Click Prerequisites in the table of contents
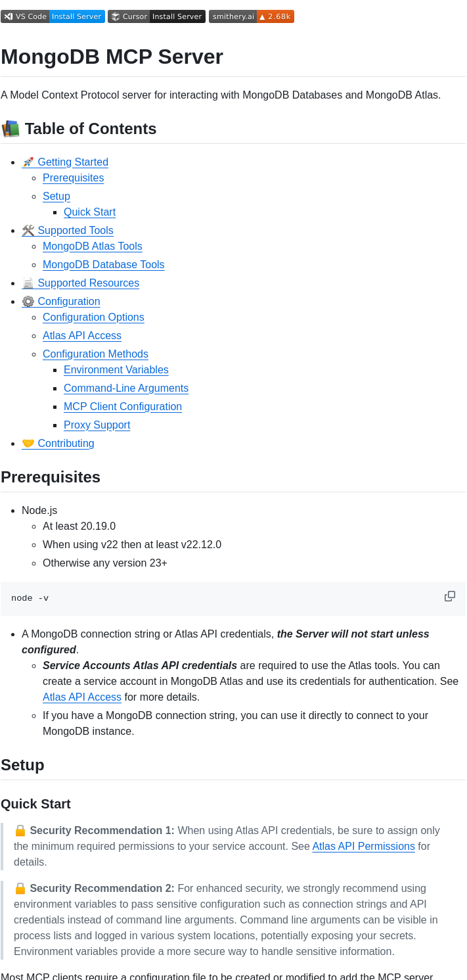This screenshot has width=467, height=980. tap(73, 177)
